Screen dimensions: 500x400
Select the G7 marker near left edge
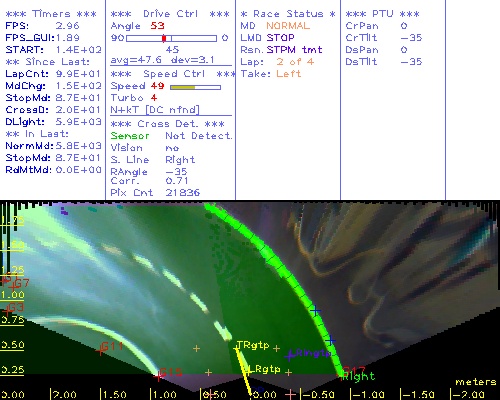click(x=12, y=287)
